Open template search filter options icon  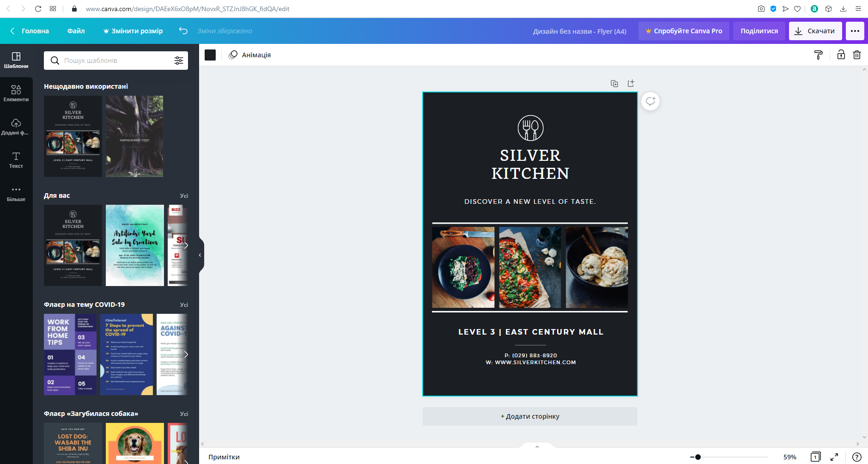(x=179, y=61)
